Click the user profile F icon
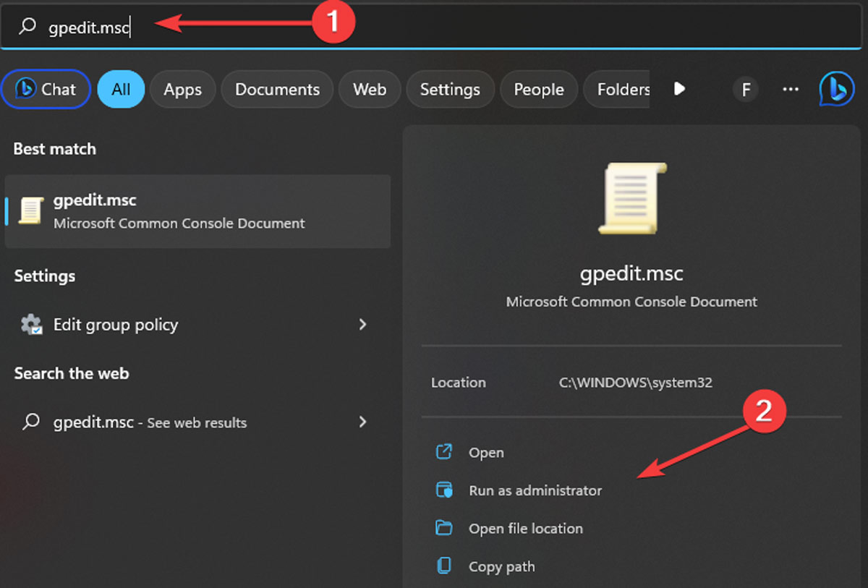 pos(745,89)
